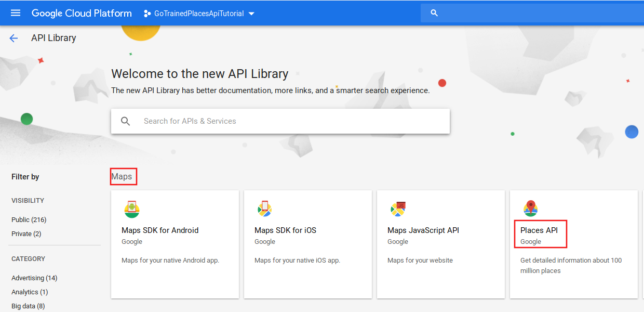The width and height of the screenshot is (644, 312).
Task: Select the Big data category filter
Action: tap(28, 306)
